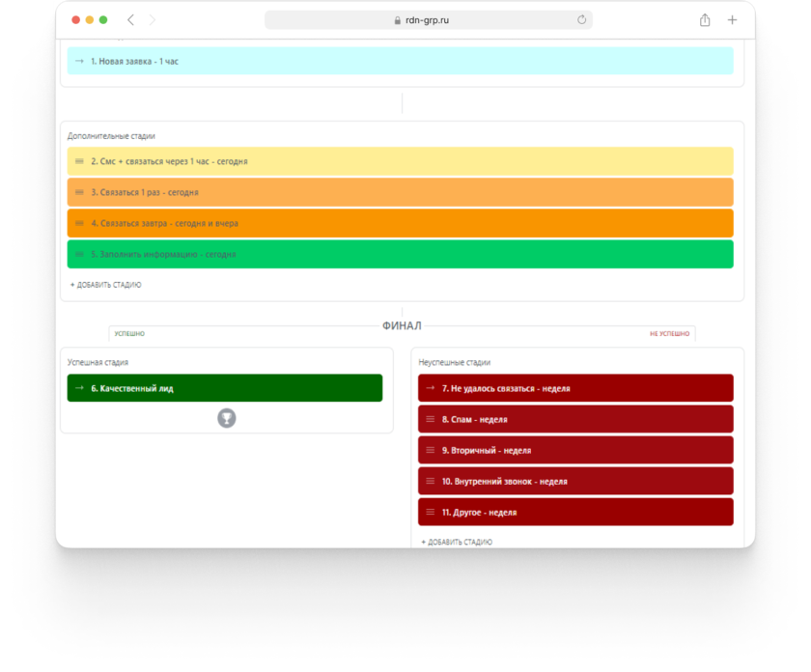
Task: Reload the page in Safari
Action: pos(581,20)
